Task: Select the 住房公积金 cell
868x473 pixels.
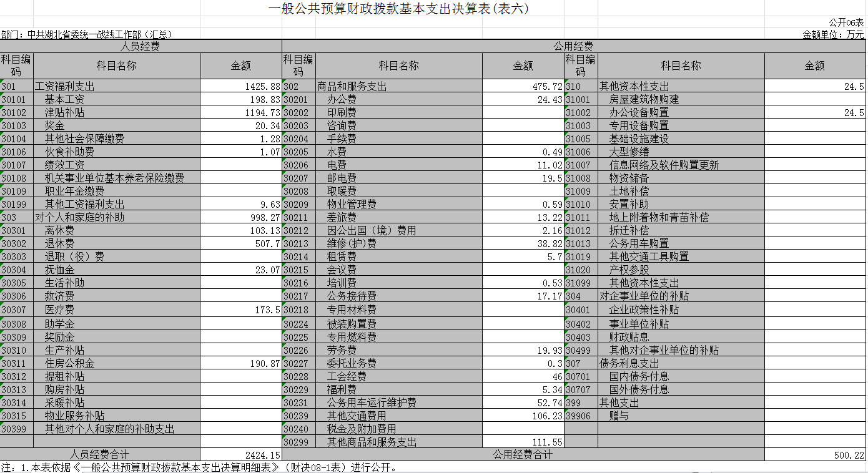Action: (x=117, y=363)
